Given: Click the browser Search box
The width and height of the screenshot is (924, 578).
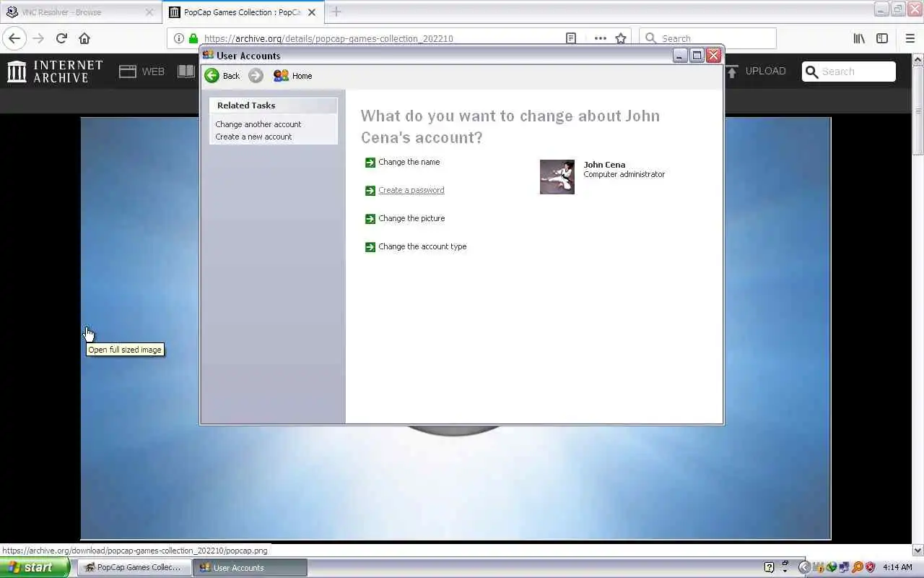Looking at the screenshot, I should 707,38.
